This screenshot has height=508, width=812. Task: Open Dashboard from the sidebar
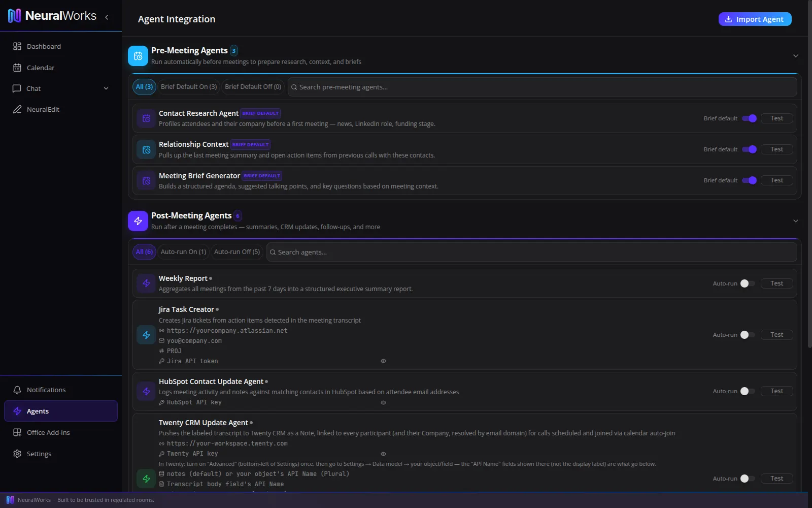pyautogui.click(x=61, y=46)
